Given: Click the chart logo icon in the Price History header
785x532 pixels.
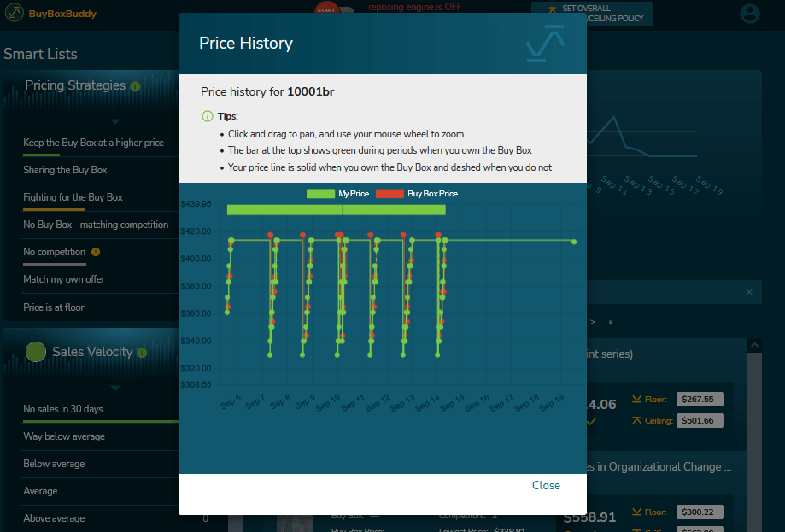Looking at the screenshot, I should pyautogui.click(x=545, y=44).
